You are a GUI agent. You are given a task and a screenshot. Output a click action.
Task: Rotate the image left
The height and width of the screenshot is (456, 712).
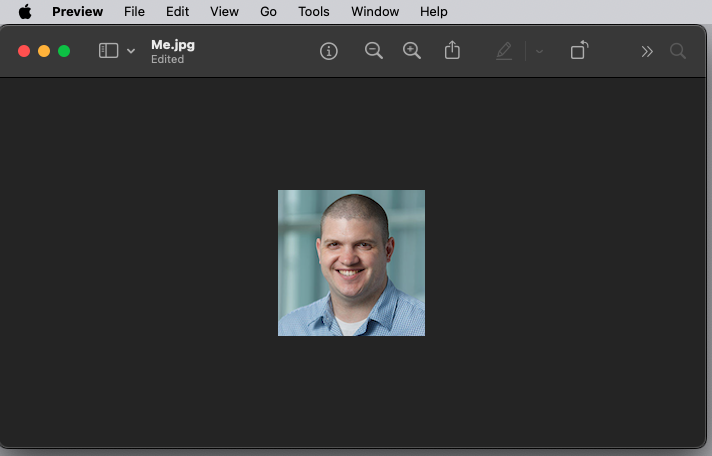pos(579,50)
